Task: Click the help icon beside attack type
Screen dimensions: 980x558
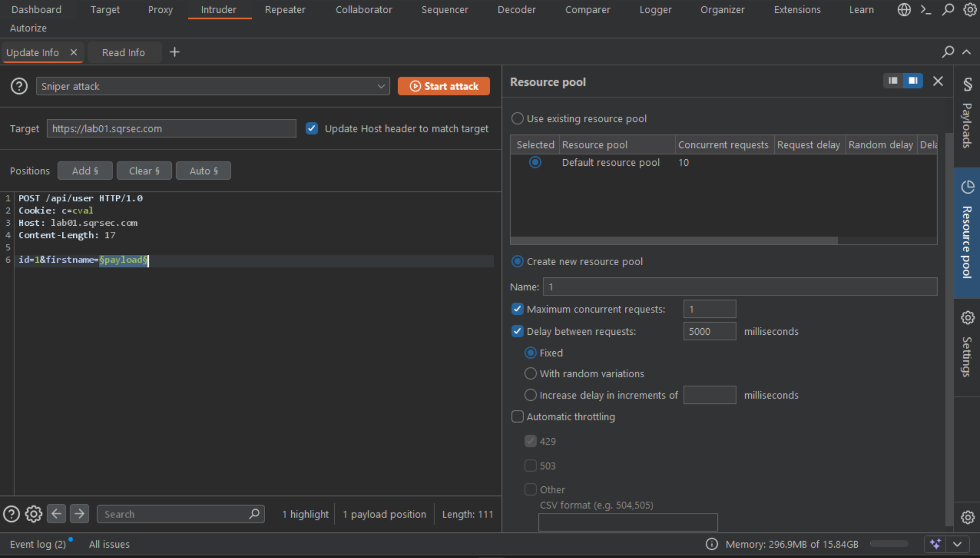Action: [x=19, y=86]
